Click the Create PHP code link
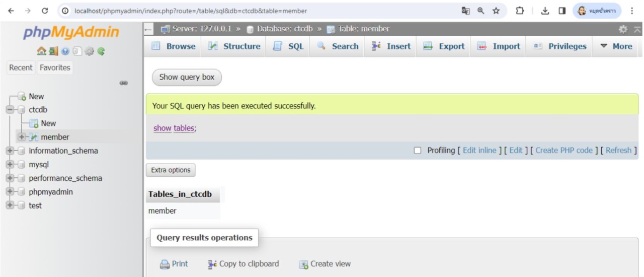Image resolution: width=644 pixels, height=277 pixels. pos(563,150)
